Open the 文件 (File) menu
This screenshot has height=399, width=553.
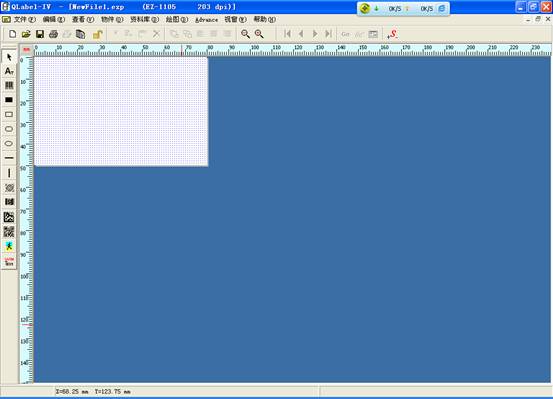pos(24,19)
